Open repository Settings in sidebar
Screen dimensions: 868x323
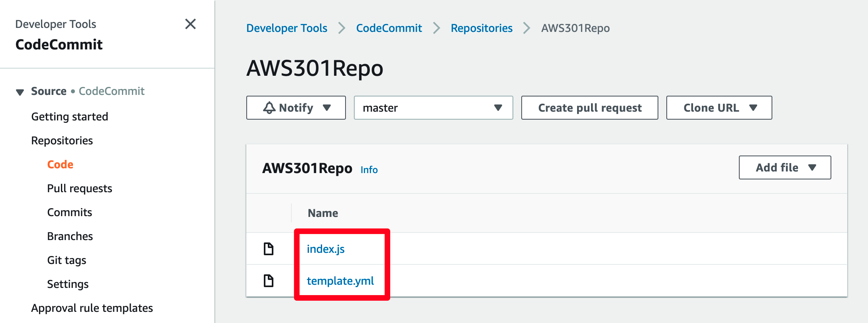click(68, 284)
